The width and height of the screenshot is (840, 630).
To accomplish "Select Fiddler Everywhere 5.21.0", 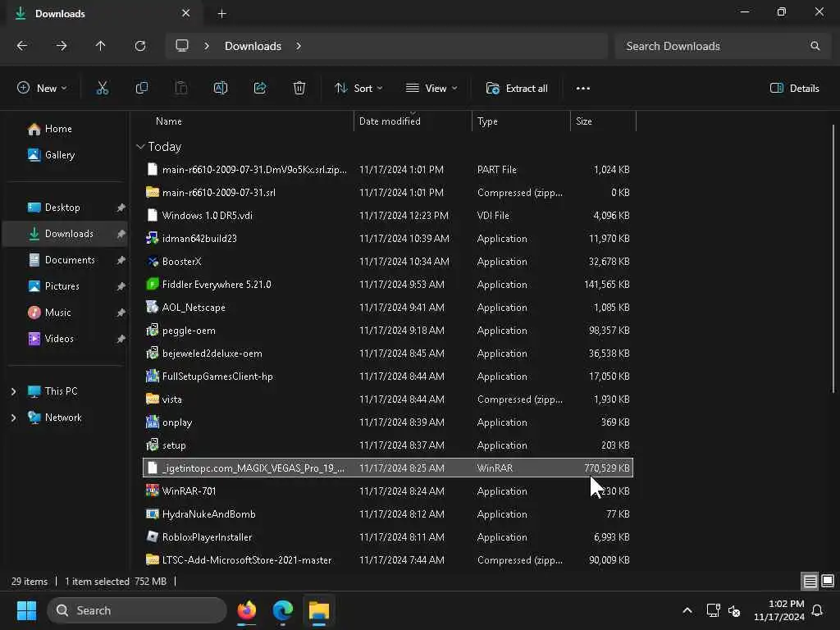I will pyautogui.click(x=388, y=285).
